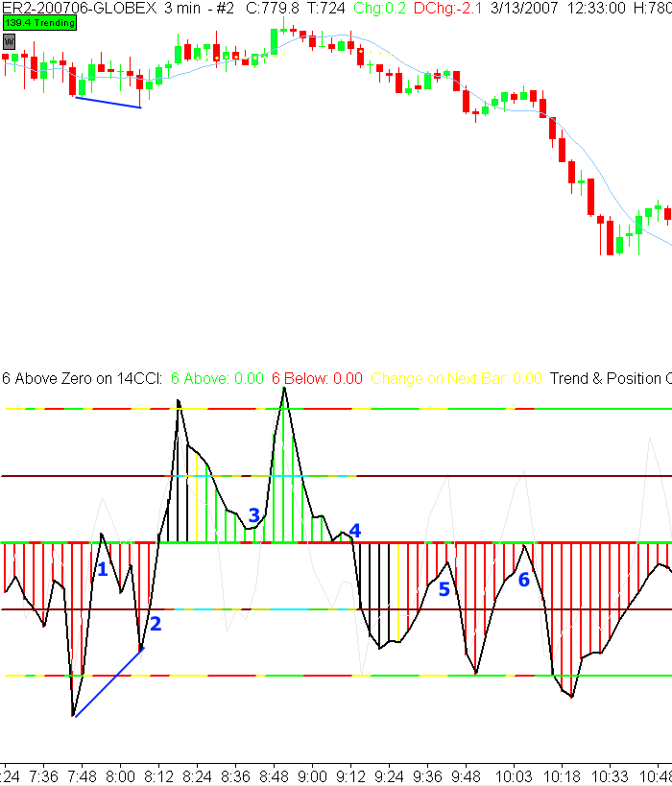
Task: Click the 12:33:00 time in header
Action: [x=597, y=8]
